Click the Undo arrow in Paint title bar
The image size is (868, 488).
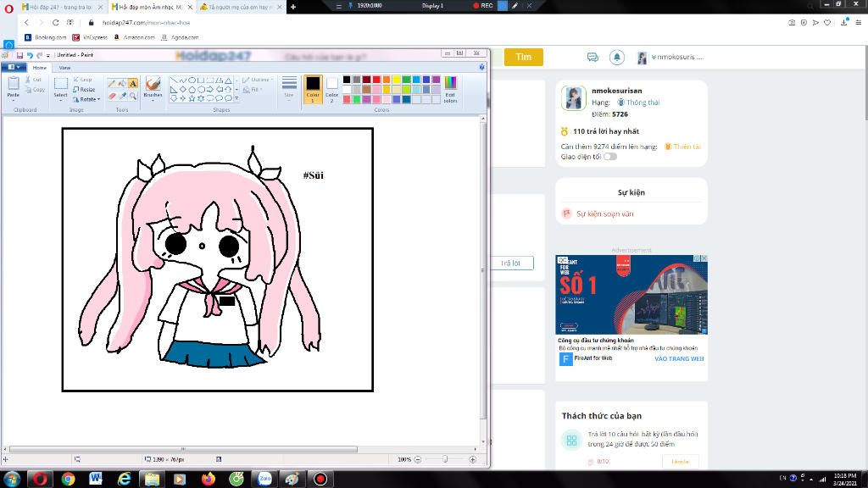[30, 55]
